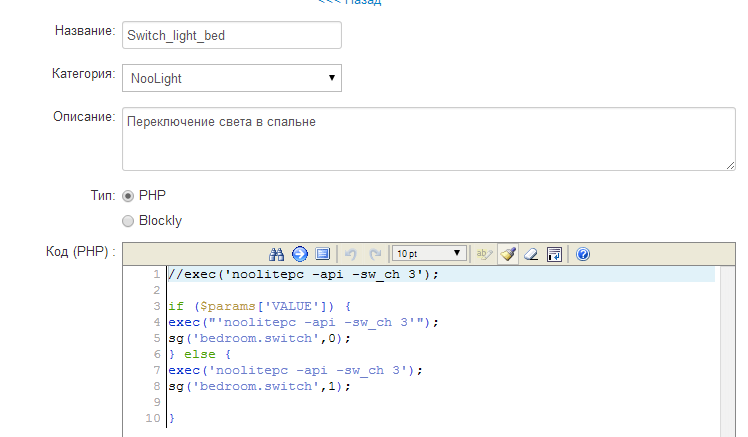Screen dimensions: 748x437
Task: Click line 7 exec('noolitepc -api -sw_ch 3');
Action: [295, 370]
